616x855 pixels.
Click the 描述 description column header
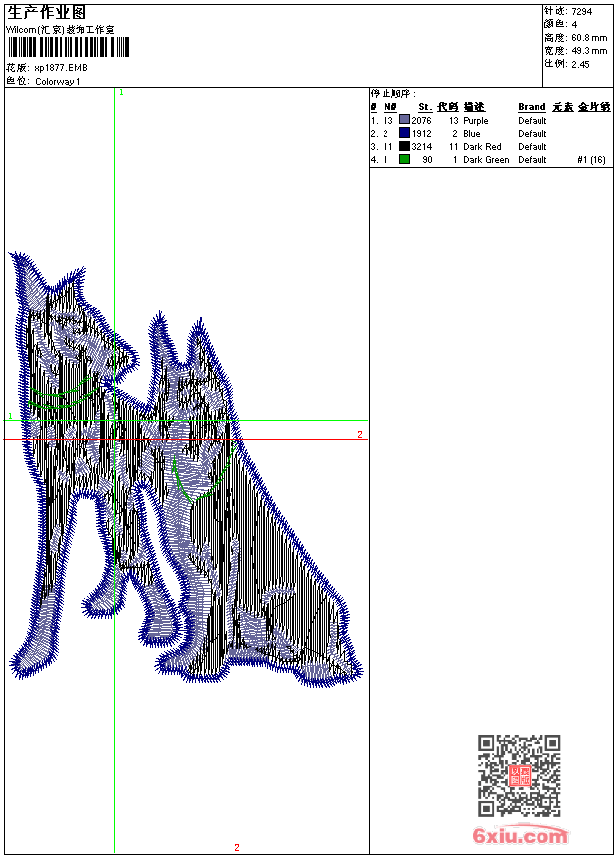(x=474, y=107)
